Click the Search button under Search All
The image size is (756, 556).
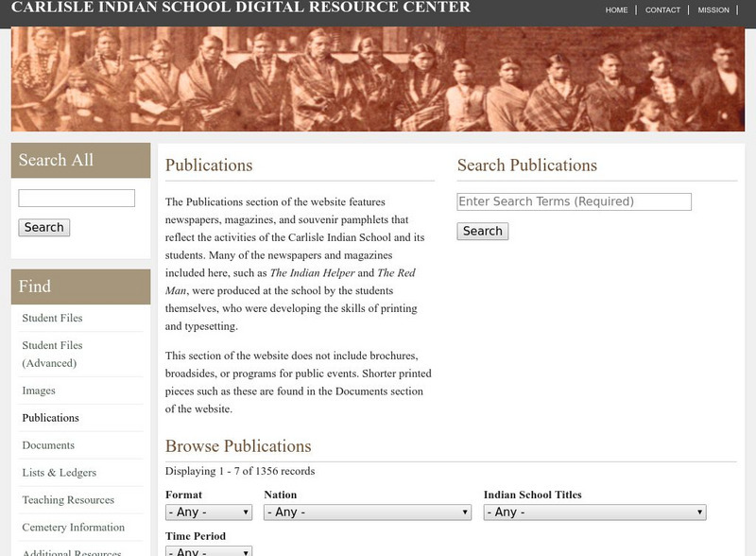(x=43, y=227)
